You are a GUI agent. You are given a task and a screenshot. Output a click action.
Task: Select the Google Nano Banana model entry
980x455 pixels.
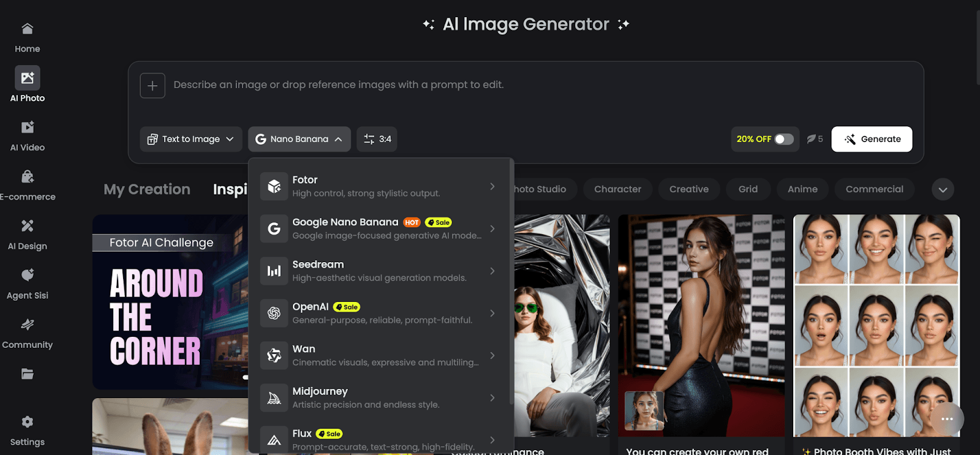tap(380, 228)
